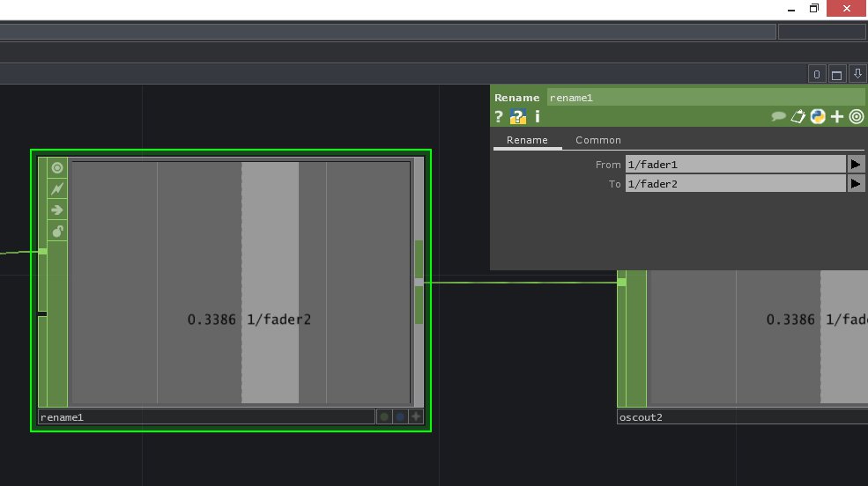Toggle viewer active flag on rename1 node
The height and width of the screenshot is (486, 868).
tap(57, 167)
